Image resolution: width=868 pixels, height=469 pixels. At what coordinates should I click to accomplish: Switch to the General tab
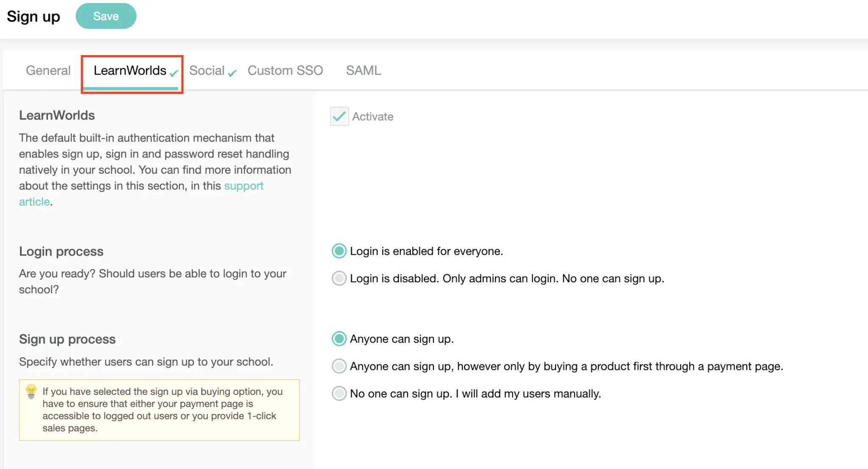point(48,70)
